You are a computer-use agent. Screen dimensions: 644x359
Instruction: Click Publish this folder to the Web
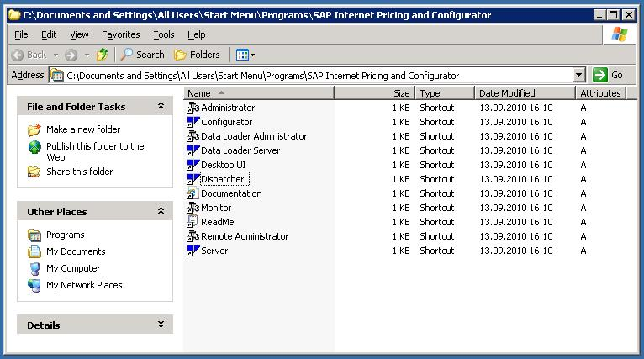pyautogui.click(x=95, y=151)
